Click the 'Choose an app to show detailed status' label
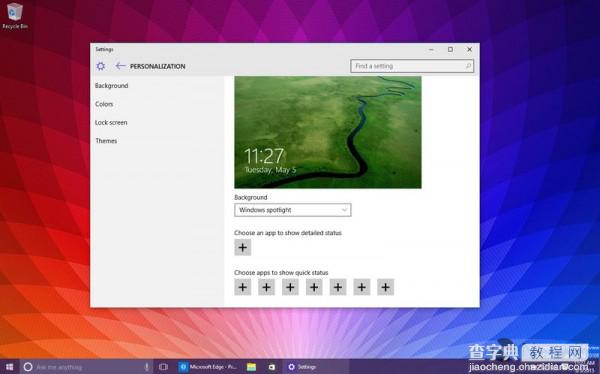This screenshot has height=374, width=600. (288, 233)
